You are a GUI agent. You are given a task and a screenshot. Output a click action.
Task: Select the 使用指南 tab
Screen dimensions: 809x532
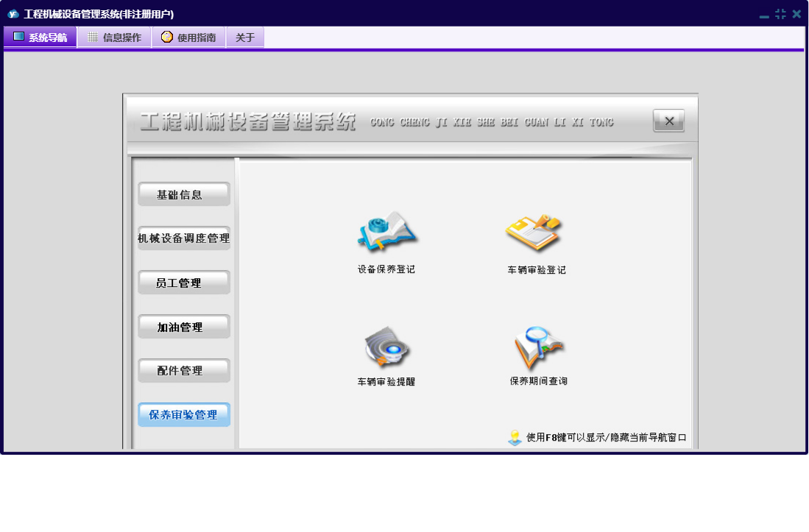pos(188,38)
